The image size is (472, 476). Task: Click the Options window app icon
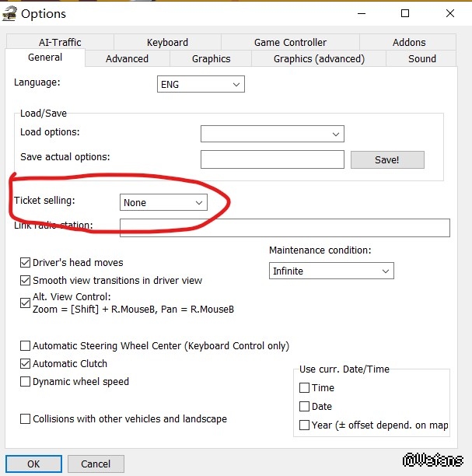tap(9, 13)
